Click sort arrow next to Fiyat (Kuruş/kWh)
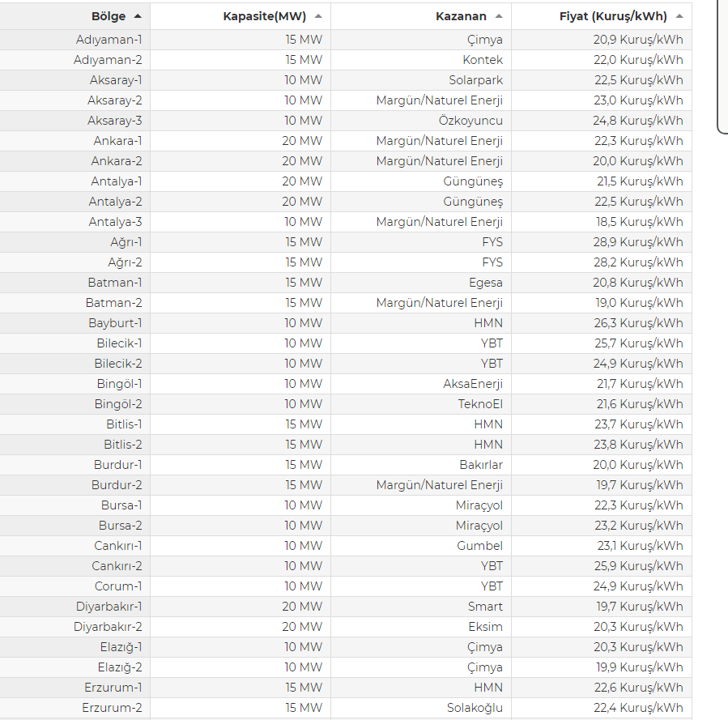The image size is (728, 720). pos(679,16)
